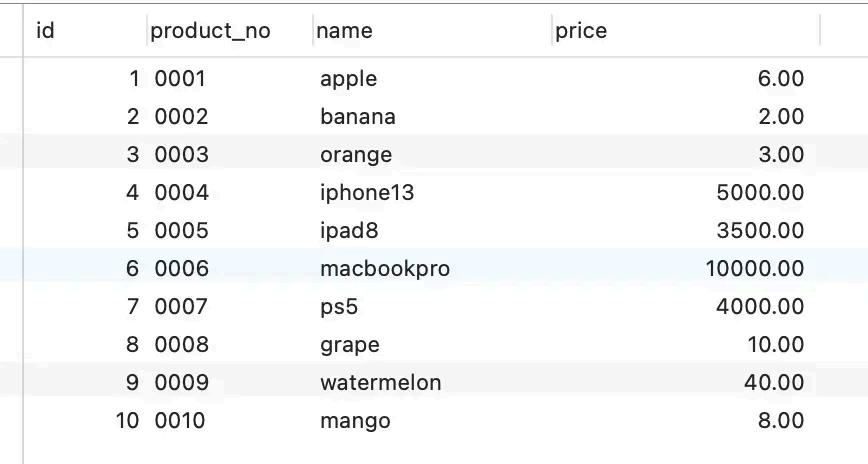Click the price column header
The image size is (868, 464).
pyautogui.click(x=581, y=31)
